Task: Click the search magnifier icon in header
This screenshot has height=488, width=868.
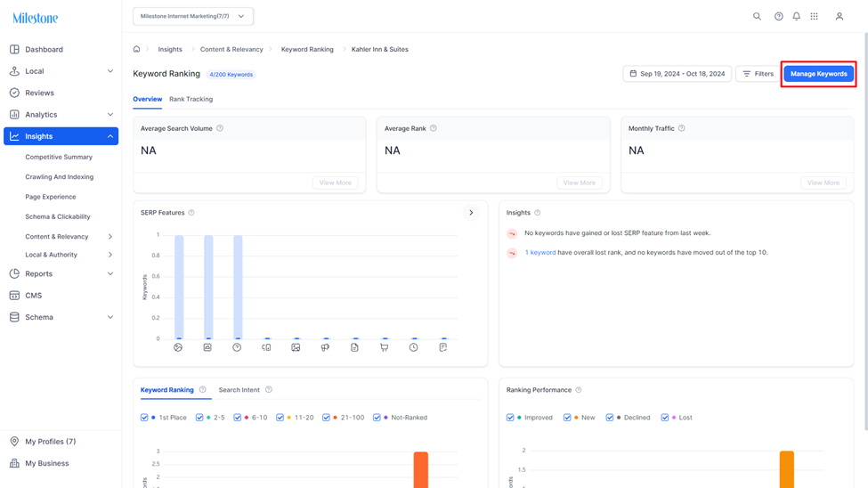Action: pyautogui.click(x=757, y=16)
